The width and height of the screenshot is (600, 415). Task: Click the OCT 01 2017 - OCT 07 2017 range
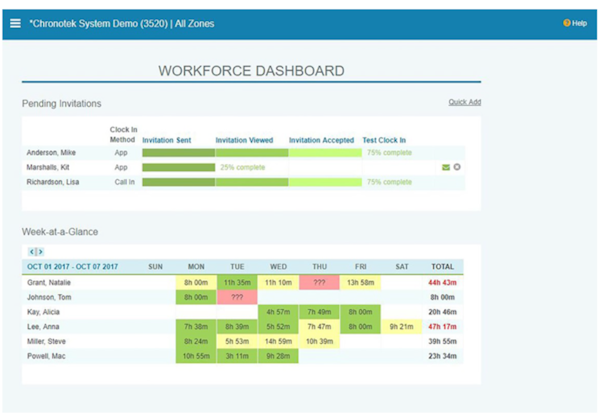[72, 267]
